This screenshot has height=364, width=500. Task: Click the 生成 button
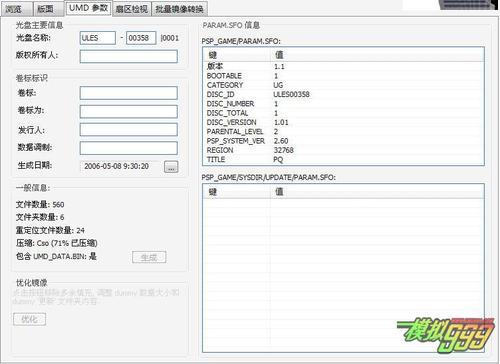(149, 257)
